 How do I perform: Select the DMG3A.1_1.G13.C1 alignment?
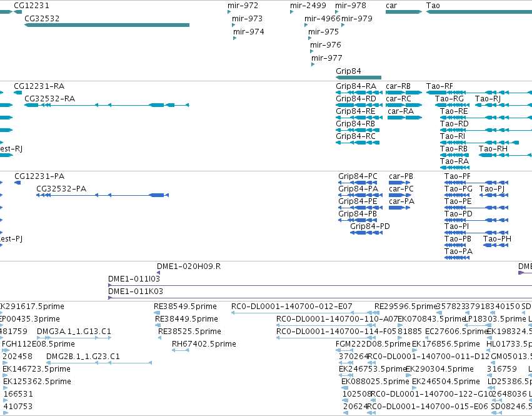pos(74,338)
